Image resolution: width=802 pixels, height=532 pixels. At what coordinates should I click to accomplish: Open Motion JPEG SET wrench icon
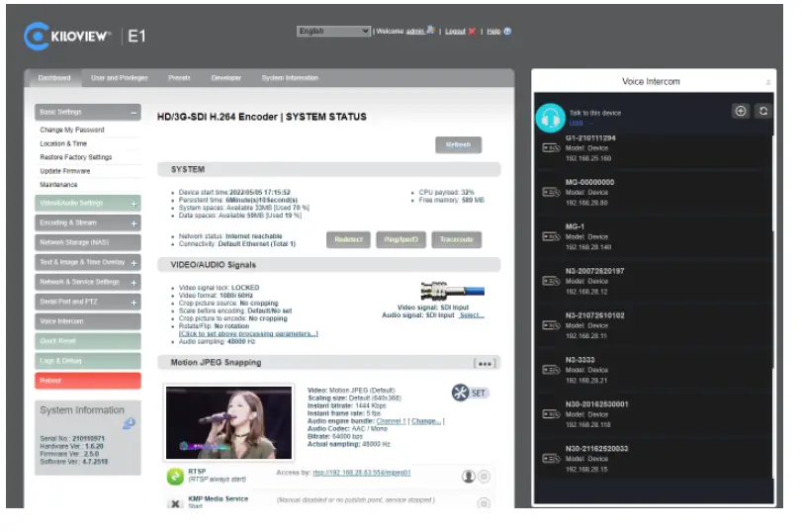point(460,393)
